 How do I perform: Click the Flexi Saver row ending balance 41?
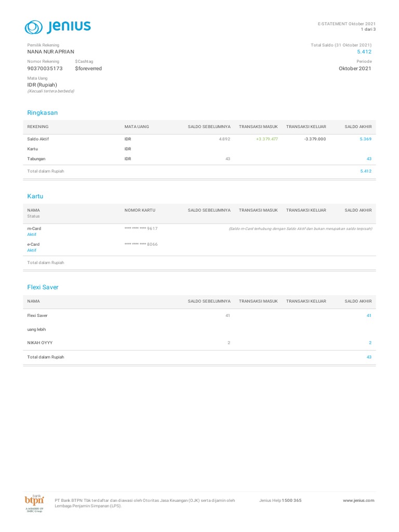coord(369,315)
